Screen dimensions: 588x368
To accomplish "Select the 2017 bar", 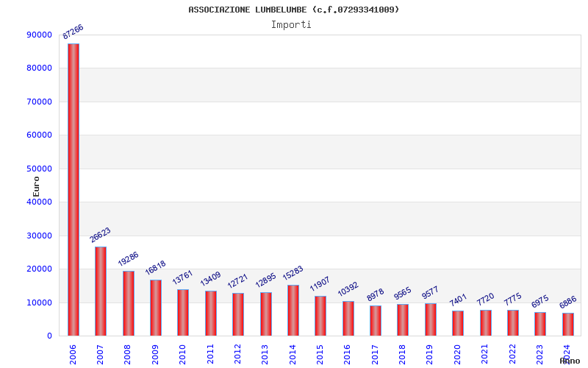I will (x=376, y=321).
